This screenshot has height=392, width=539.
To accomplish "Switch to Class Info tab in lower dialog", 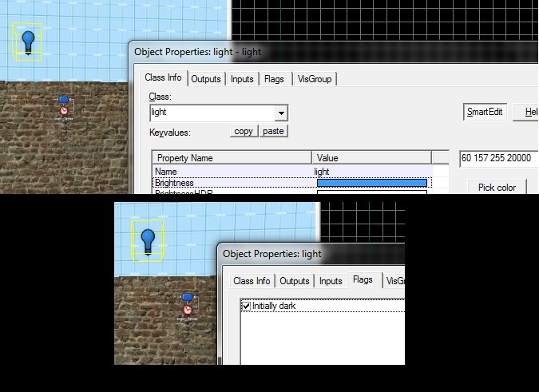I will click(252, 281).
